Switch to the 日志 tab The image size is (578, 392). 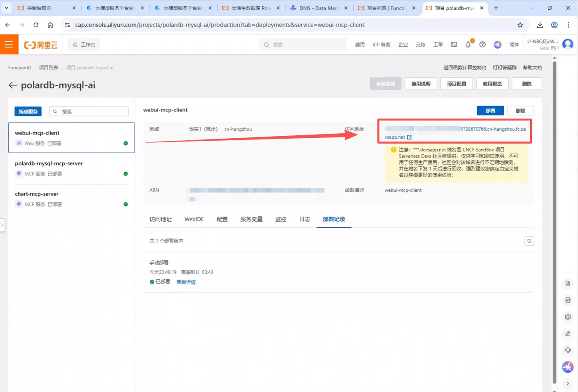(305, 219)
